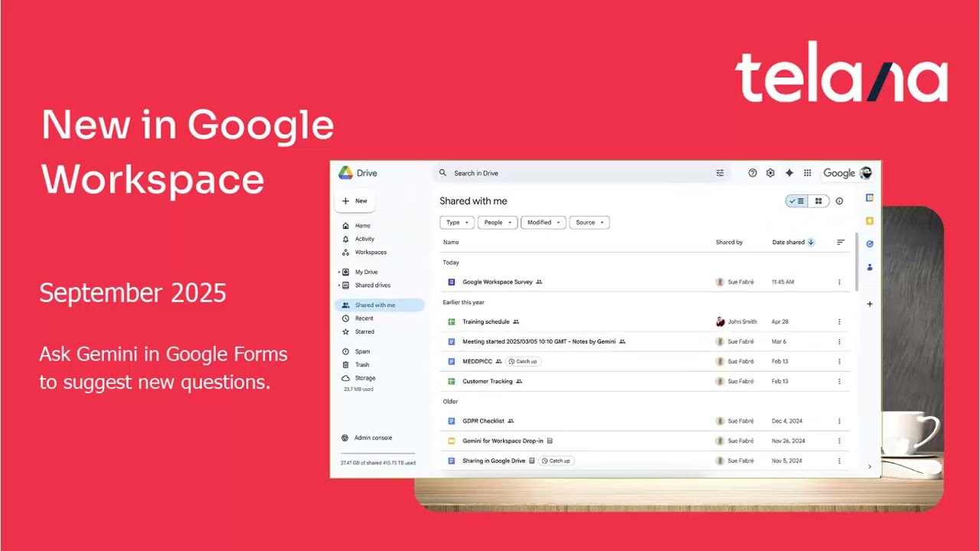Image resolution: width=980 pixels, height=551 pixels.
Task: Click the Sheets icon of Training schedule
Action: (x=452, y=321)
